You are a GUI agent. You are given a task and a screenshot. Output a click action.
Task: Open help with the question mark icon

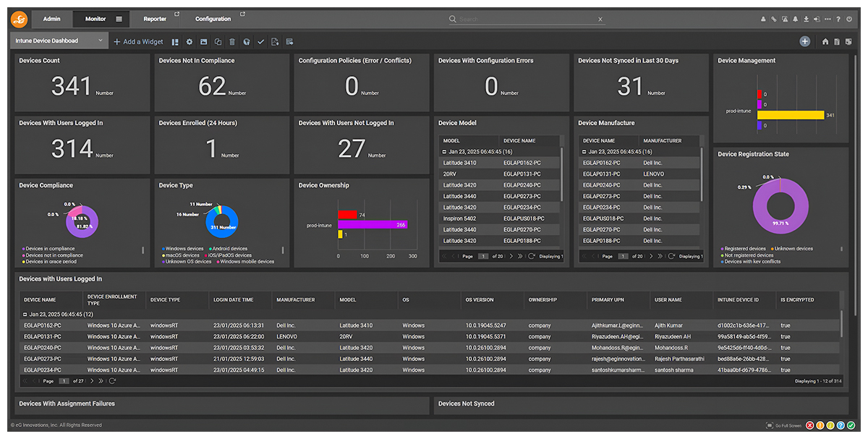point(838,20)
